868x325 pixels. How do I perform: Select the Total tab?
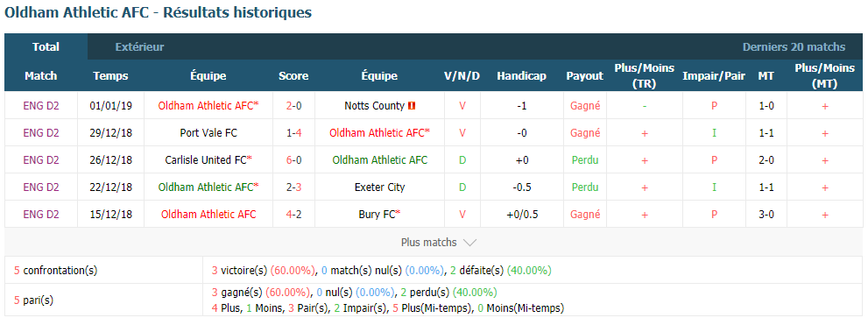pyautogui.click(x=46, y=47)
